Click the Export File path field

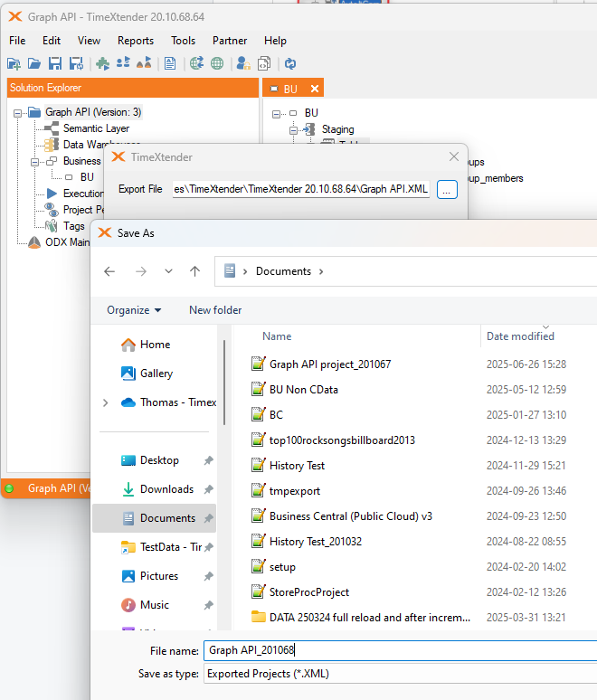point(301,189)
